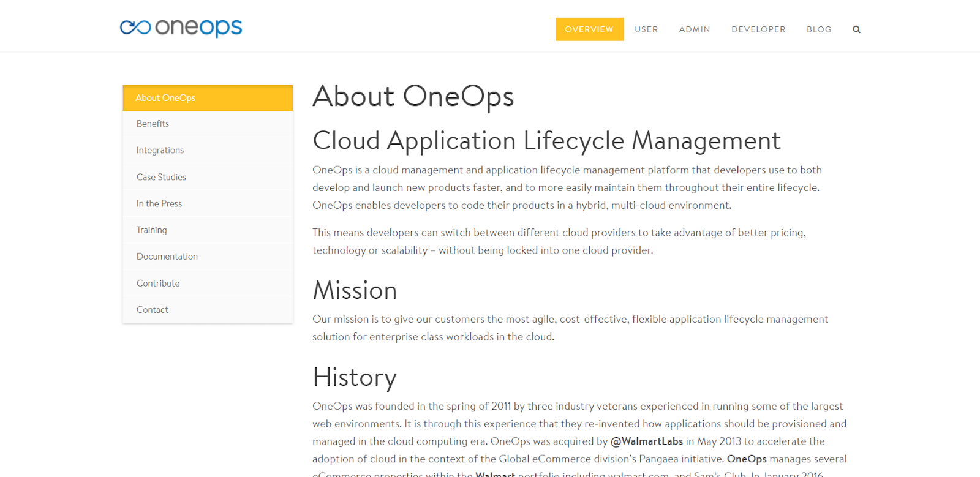Click the Cloud Application Lifecycle Management heading

click(x=547, y=141)
